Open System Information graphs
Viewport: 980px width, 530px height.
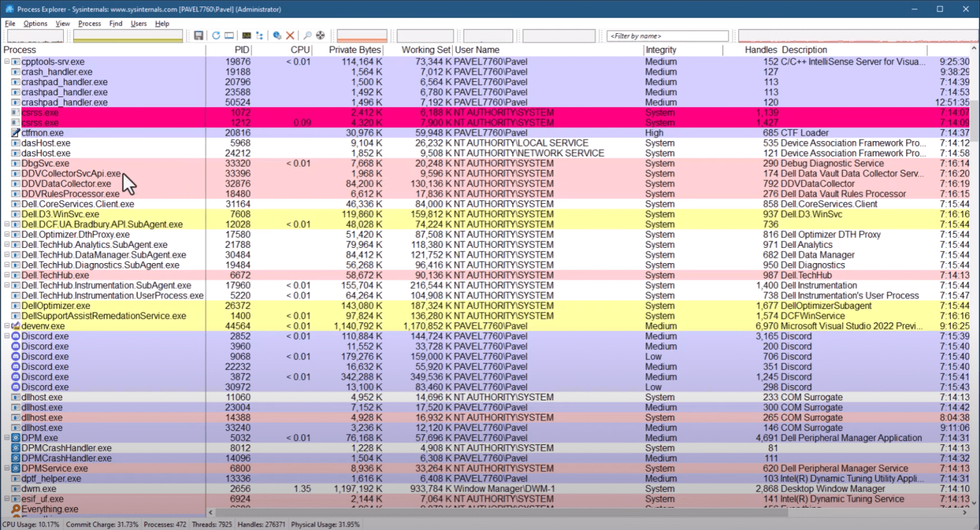point(245,35)
